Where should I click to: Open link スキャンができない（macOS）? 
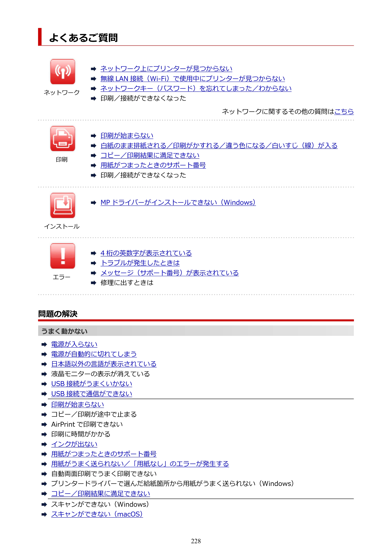(97, 514)
